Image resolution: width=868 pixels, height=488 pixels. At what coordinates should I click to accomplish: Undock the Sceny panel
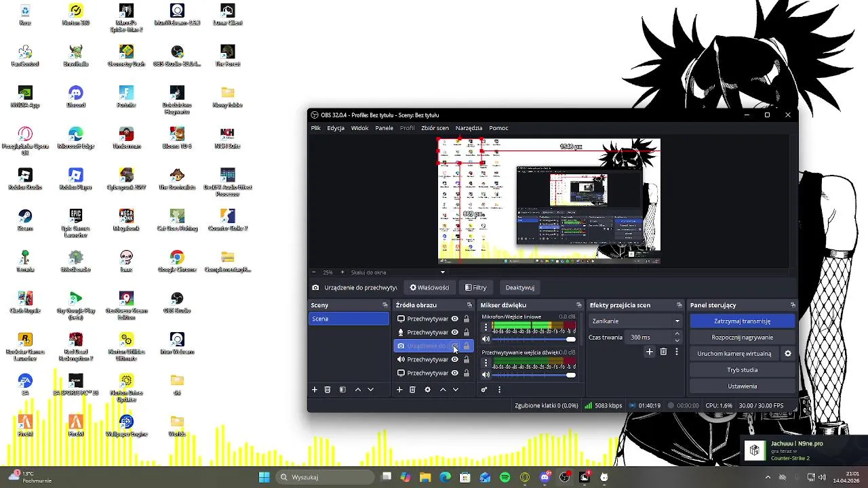click(x=385, y=305)
